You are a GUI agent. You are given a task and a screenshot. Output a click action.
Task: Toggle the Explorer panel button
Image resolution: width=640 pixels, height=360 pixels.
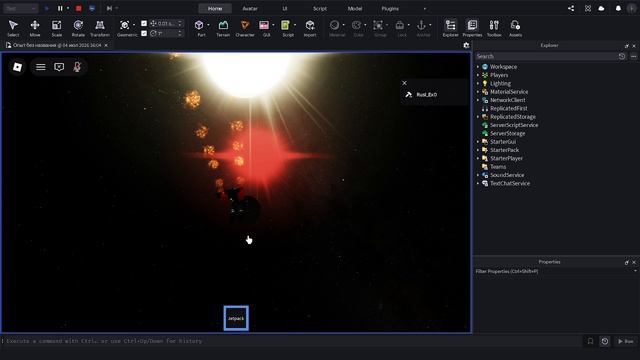click(x=451, y=28)
